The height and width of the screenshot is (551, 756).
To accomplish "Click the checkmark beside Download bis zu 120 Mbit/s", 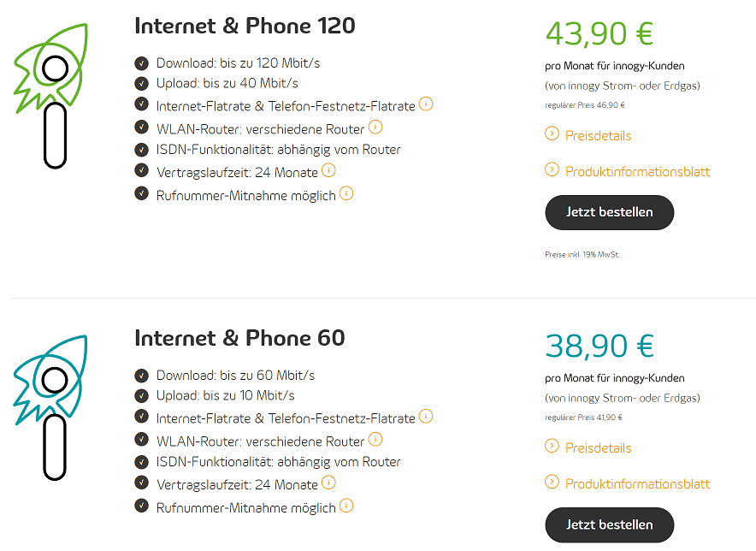I will [x=141, y=63].
